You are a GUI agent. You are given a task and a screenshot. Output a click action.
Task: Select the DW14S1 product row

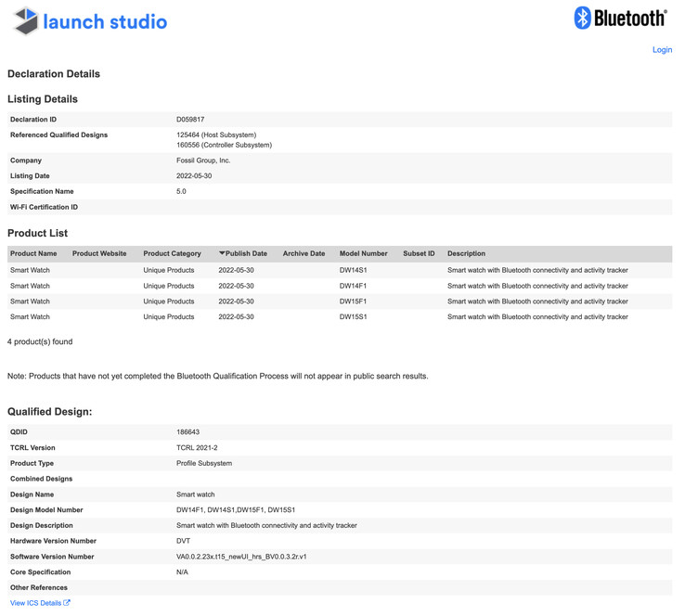coord(353,270)
